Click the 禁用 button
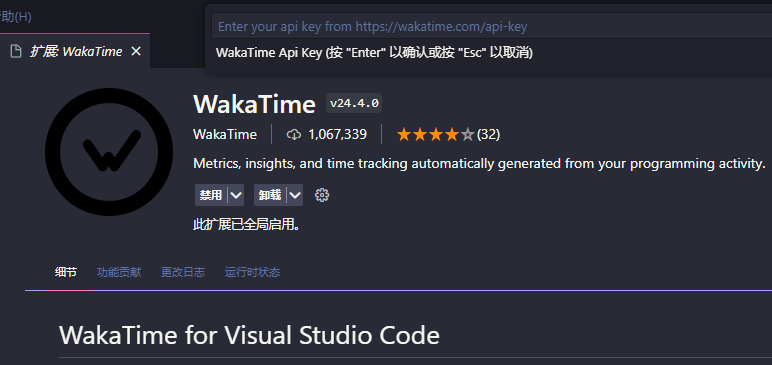Screen dimensions: 772x365 coord(211,195)
